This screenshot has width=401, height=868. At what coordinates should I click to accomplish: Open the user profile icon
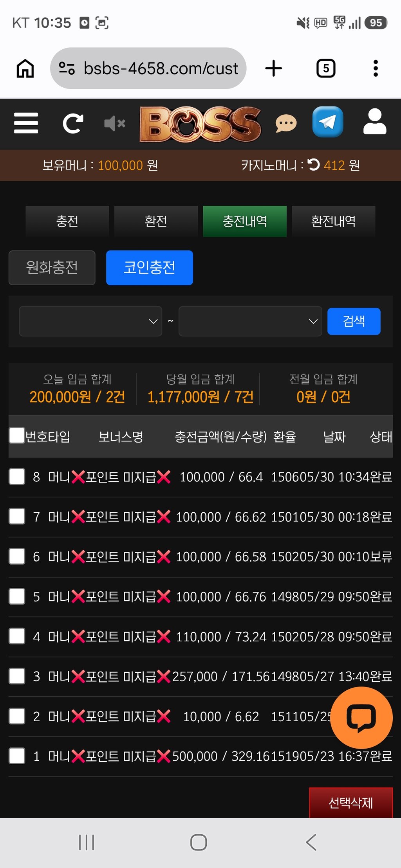pyautogui.click(x=375, y=122)
